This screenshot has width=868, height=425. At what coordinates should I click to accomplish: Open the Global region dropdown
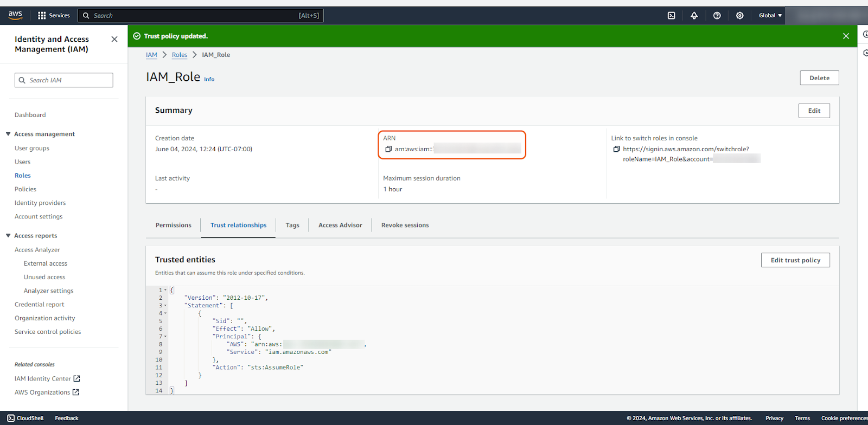(x=770, y=16)
